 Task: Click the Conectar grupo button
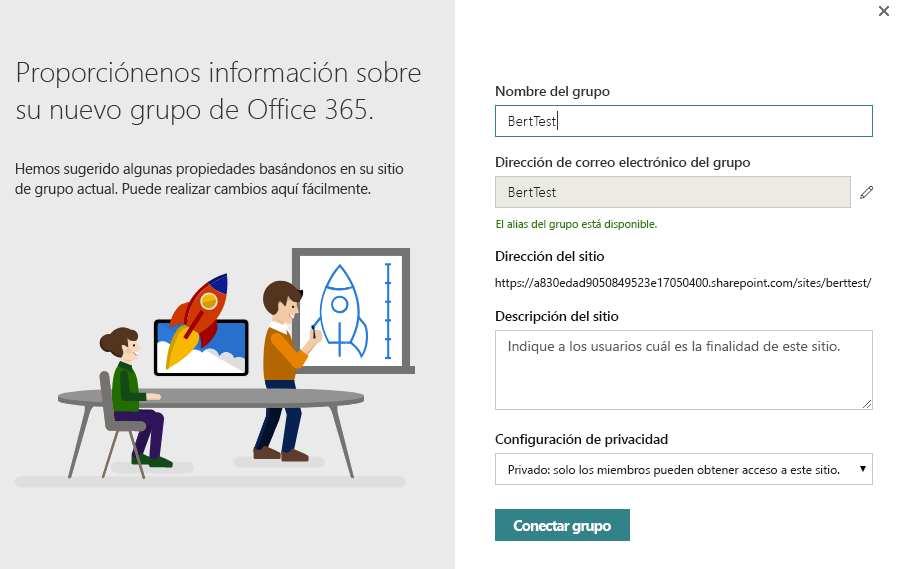[x=562, y=525]
